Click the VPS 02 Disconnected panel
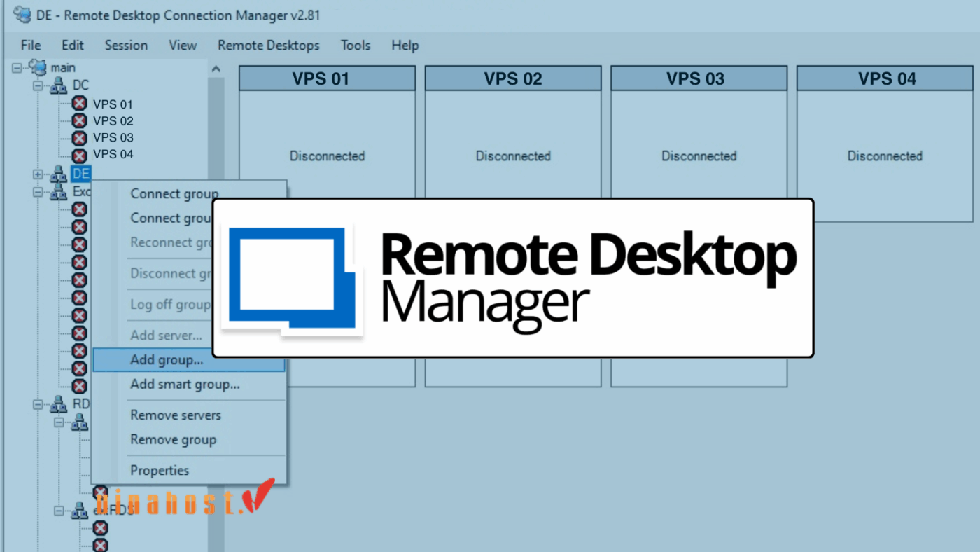 (512, 156)
